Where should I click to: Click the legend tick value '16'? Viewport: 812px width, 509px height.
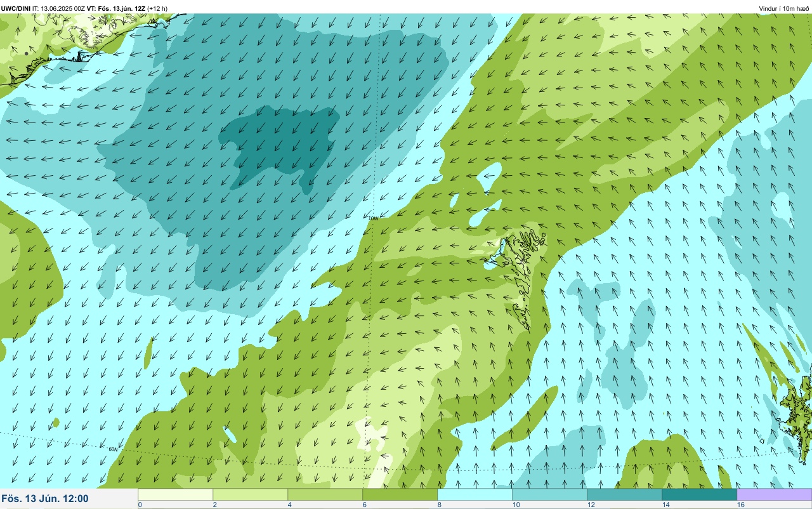point(741,505)
